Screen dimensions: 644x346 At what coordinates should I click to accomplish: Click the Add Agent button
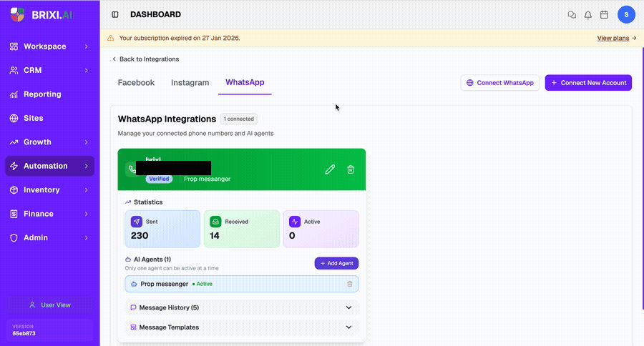(x=336, y=263)
